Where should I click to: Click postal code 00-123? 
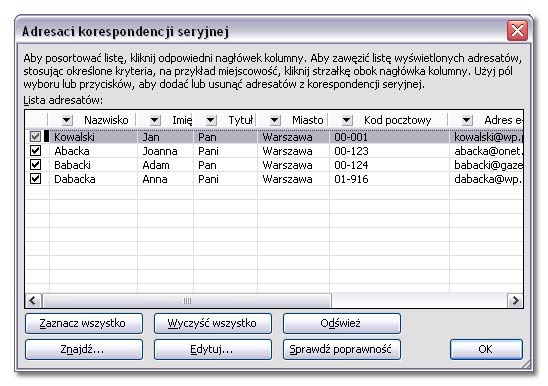click(351, 151)
